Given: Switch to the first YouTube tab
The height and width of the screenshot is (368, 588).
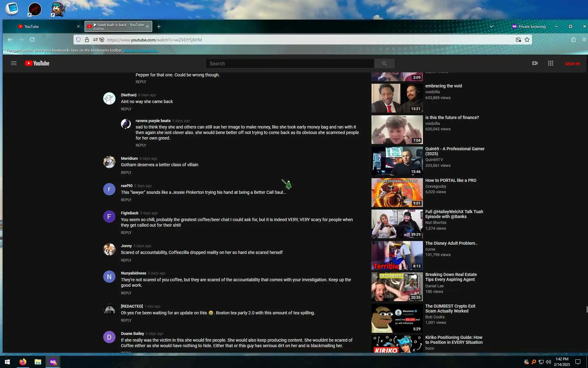Looking at the screenshot, I should 43,27.
